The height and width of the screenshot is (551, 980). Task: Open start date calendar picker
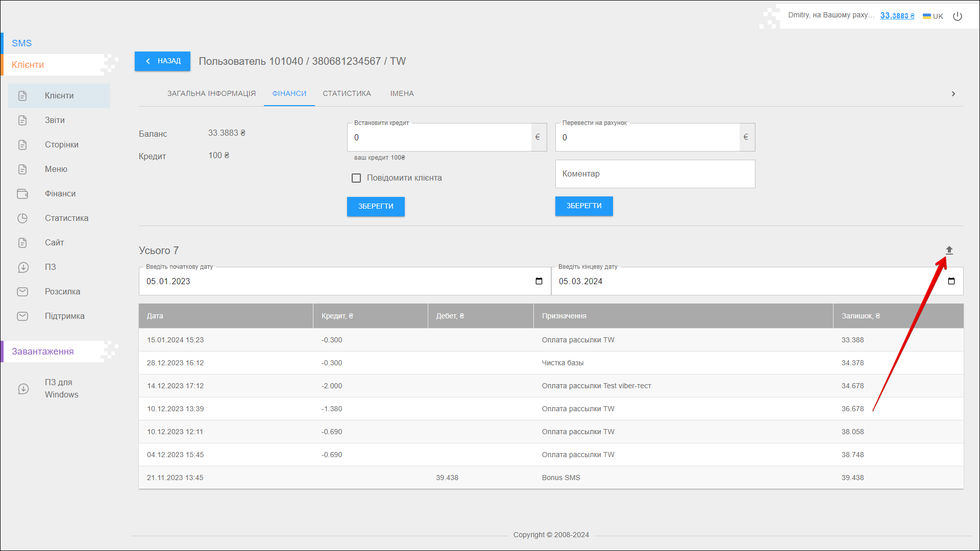(x=538, y=281)
